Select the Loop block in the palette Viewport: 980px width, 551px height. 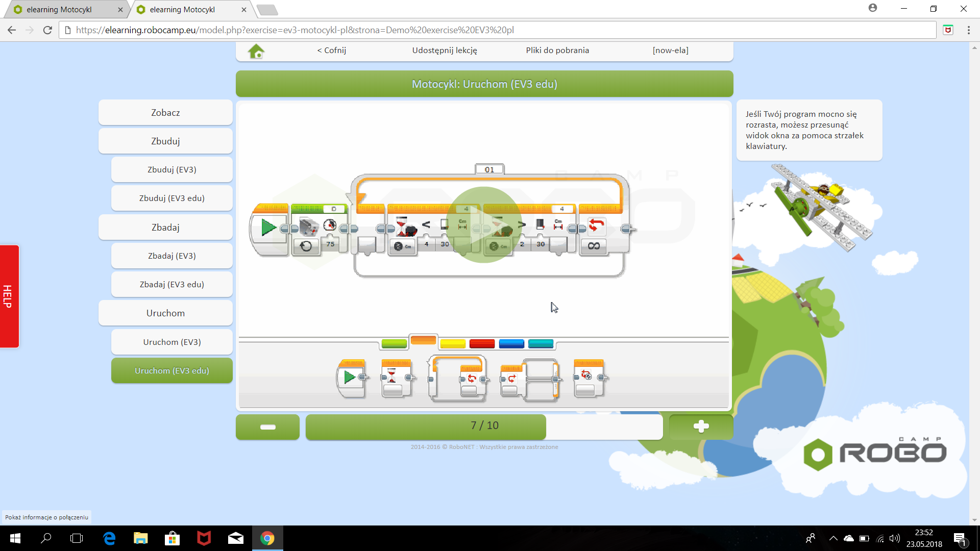click(458, 378)
